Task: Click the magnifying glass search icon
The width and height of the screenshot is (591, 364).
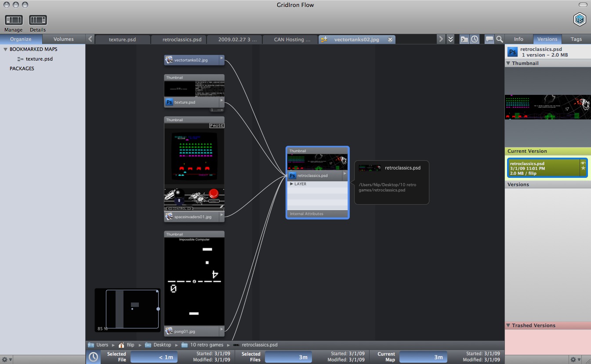Action: (499, 39)
